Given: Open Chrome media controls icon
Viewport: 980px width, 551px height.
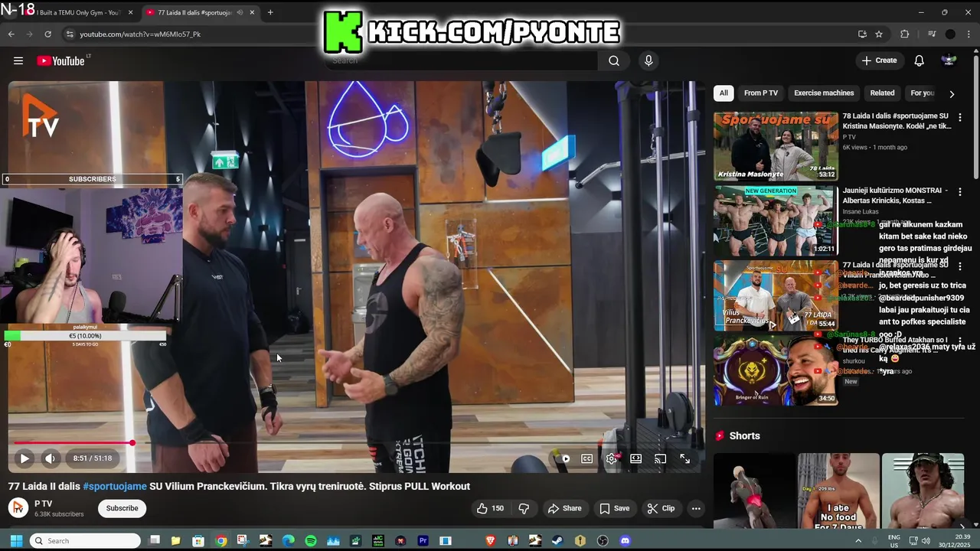Looking at the screenshot, I should tap(932, 34).
